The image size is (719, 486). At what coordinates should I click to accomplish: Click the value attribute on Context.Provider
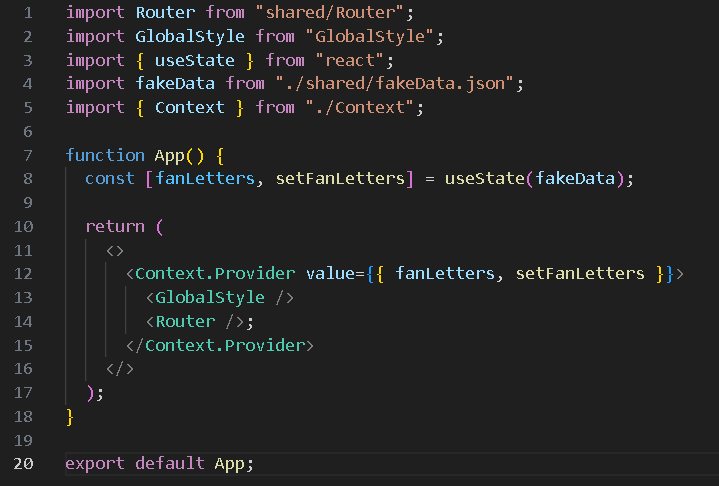(330, 274)
